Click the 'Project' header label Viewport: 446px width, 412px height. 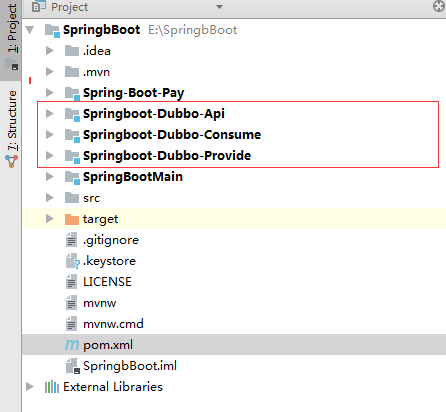69,7
